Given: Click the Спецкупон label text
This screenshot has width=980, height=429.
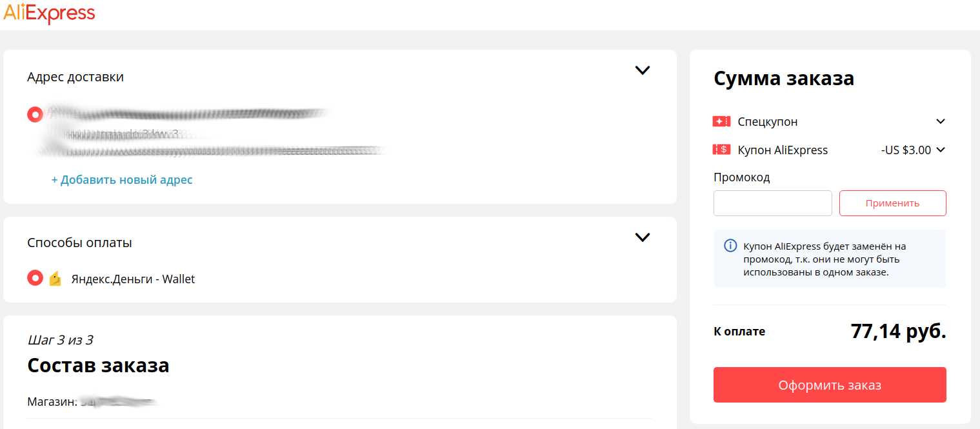Looking at the screenshot, I should pyautogui.click(x=768, y=122).
